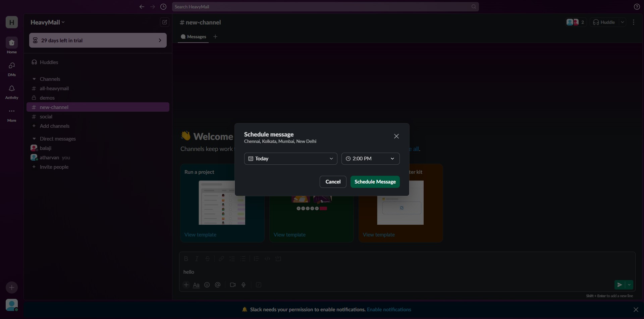Open direct message with atharvan
Image resolution: width=644 pixels, height=319 pixels.
pyautogui.click(x=98, y=158)
